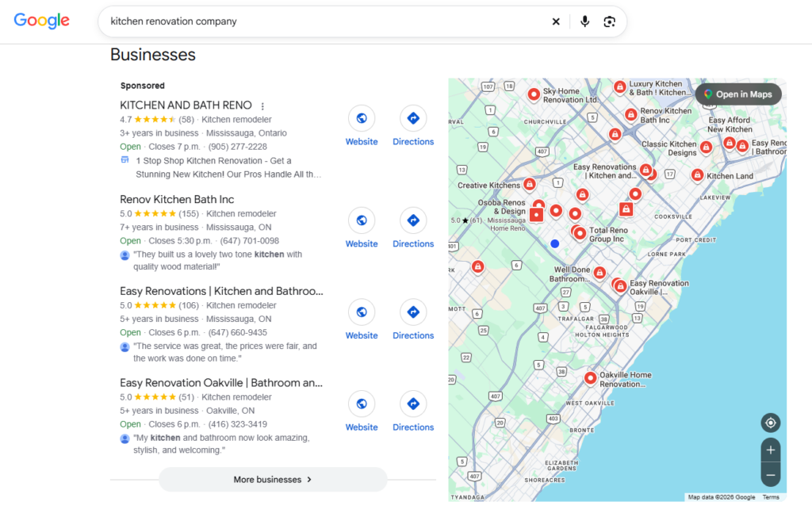Select Renov Kitchen Bath Inc map pin
812x517 pixels.
pos(630,114)
